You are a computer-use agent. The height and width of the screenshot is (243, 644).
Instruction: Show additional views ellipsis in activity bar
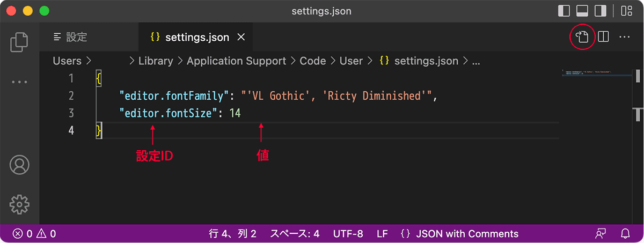[19, 82]
